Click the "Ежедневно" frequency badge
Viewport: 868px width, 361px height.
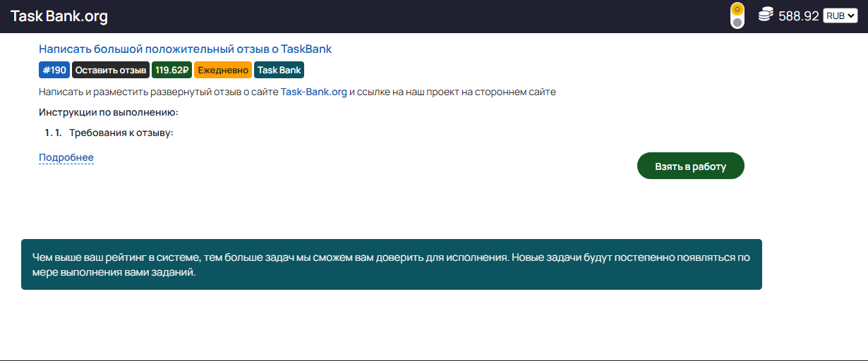tap(223, 70)
